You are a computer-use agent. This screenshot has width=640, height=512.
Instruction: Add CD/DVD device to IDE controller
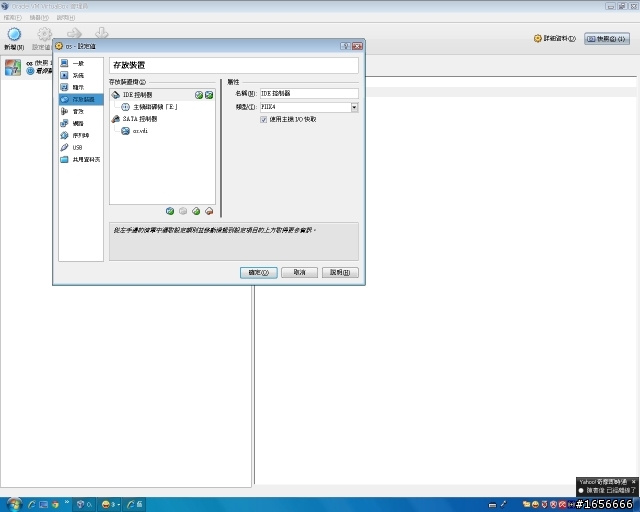click(x=199, y=95)
